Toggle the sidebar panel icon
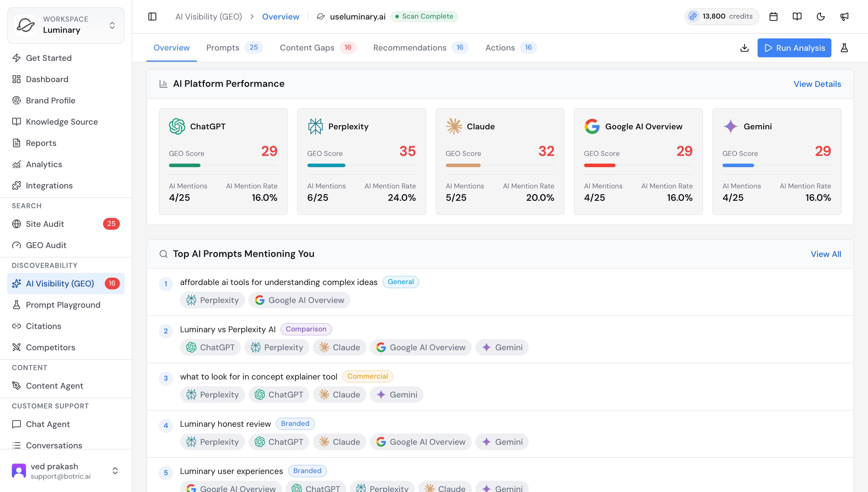 tap(152, 17)
